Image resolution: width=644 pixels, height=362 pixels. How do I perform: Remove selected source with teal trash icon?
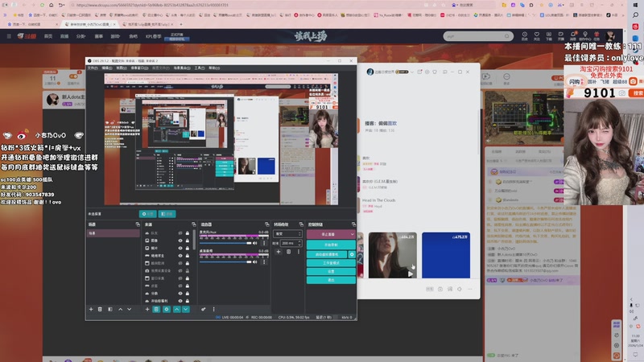(x=156, y=309)
